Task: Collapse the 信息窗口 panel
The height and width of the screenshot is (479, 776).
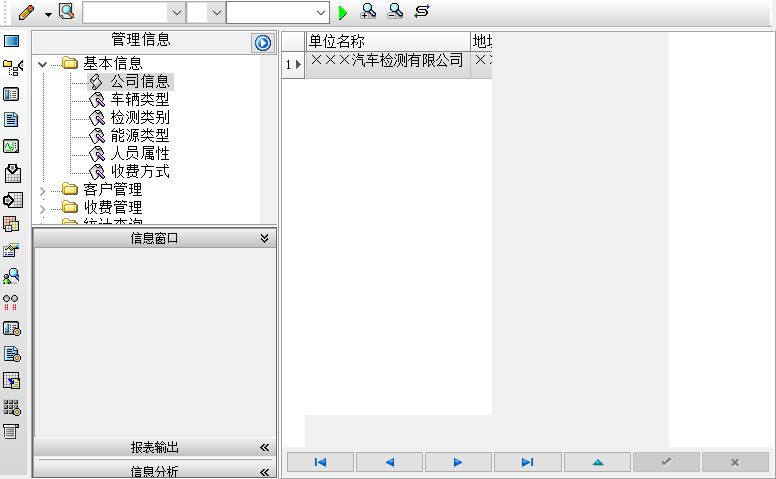Action: (x=264, y=239)
